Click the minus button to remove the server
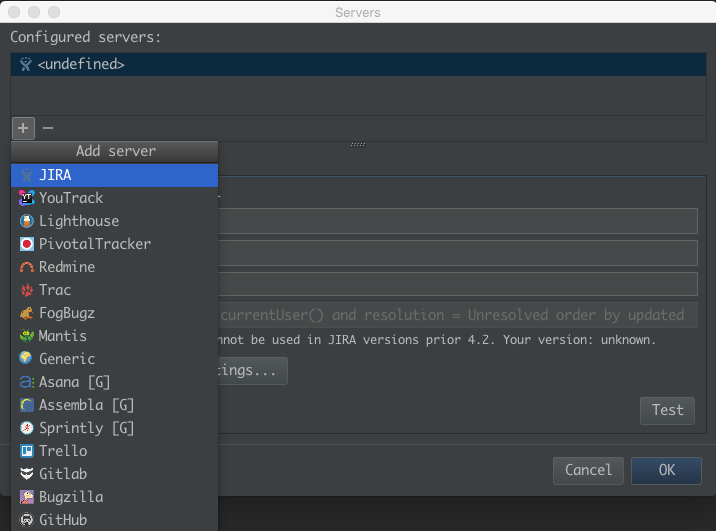The width and height of the screenshot is (716, 531). point(48,128)
